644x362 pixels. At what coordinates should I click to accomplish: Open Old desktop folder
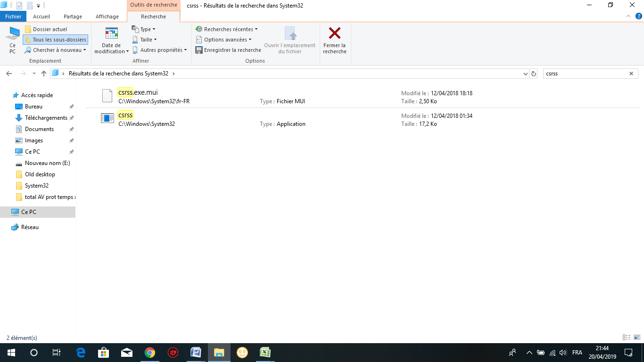tap(40, 174)
